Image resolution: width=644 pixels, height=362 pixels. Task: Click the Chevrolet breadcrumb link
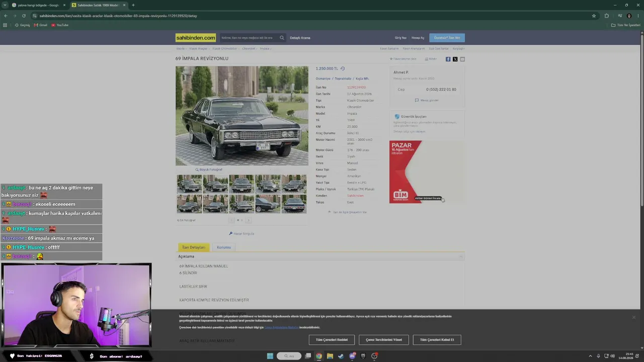(249, 49)
